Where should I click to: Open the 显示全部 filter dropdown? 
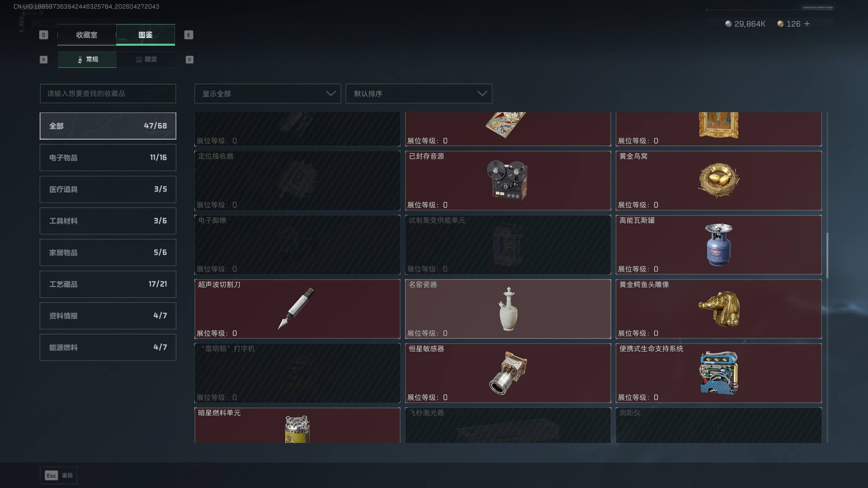[268, 94]
